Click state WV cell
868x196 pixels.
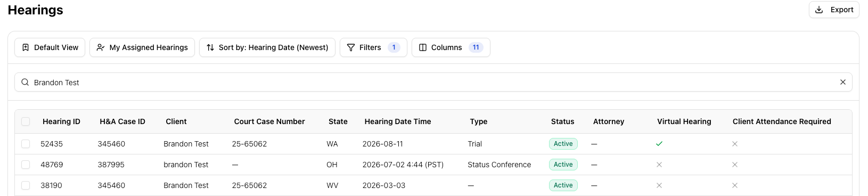[x=332, y=185]
